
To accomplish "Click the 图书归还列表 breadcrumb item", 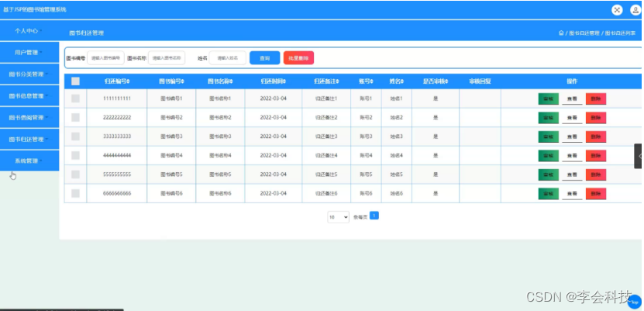I will point(620,33).
